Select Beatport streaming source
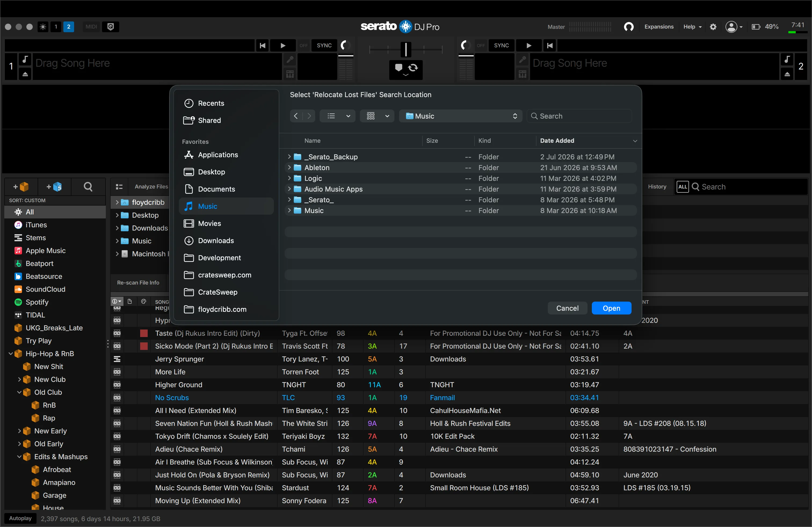Image resolution: width=812 pixels, height=527 pixels. point(39,263)
